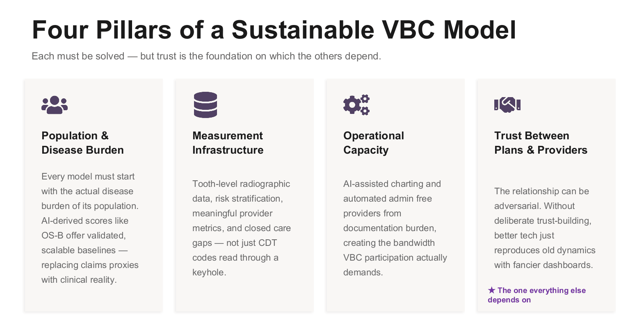Select the slide title 'Four Pillars of a Sustainable VBC Model'
644x327 pixels.
pos(274,30)
